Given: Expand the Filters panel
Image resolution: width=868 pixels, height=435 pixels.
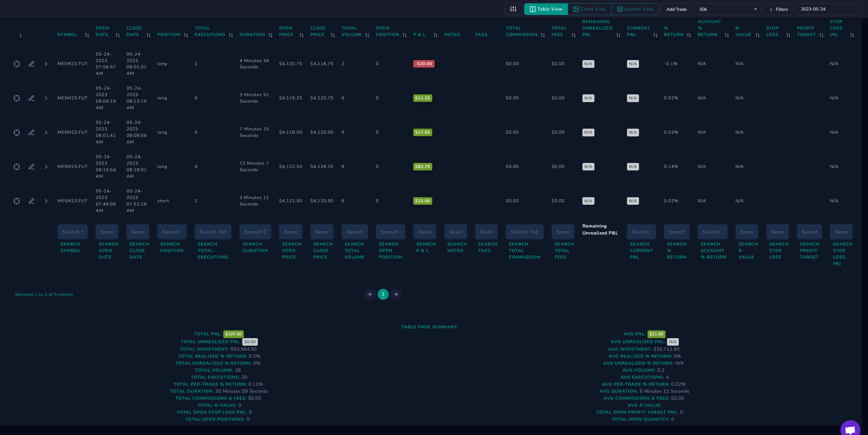Looking at the screenshot, I should coord(778,9).
